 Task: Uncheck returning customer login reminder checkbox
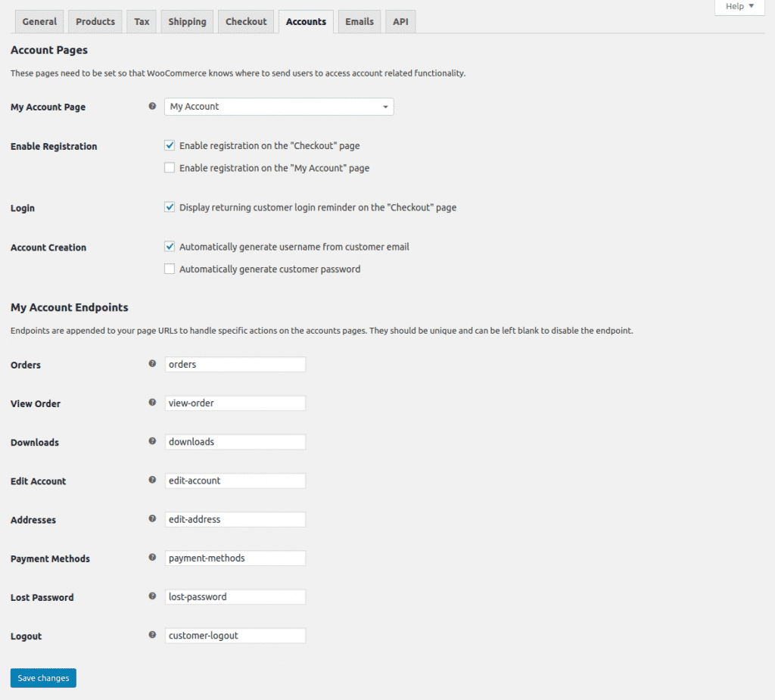tap(170, 207)
